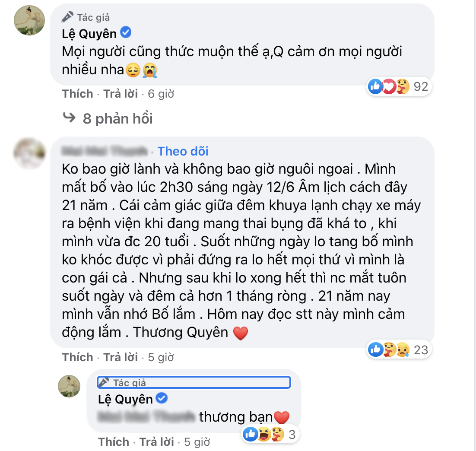Viewport: 476px width, 451px height.
Task: Click the sad reaction icon on 23-reaction comment
Action: click(403, 349)
